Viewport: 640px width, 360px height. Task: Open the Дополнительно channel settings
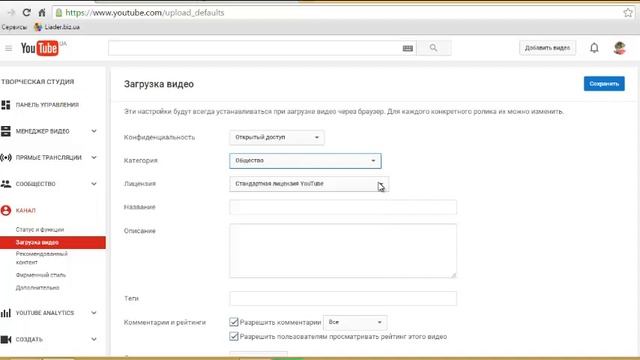[38, 288]
